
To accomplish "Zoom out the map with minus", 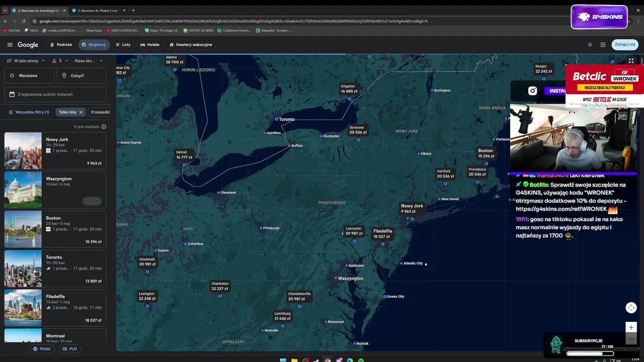I will 631,338.
